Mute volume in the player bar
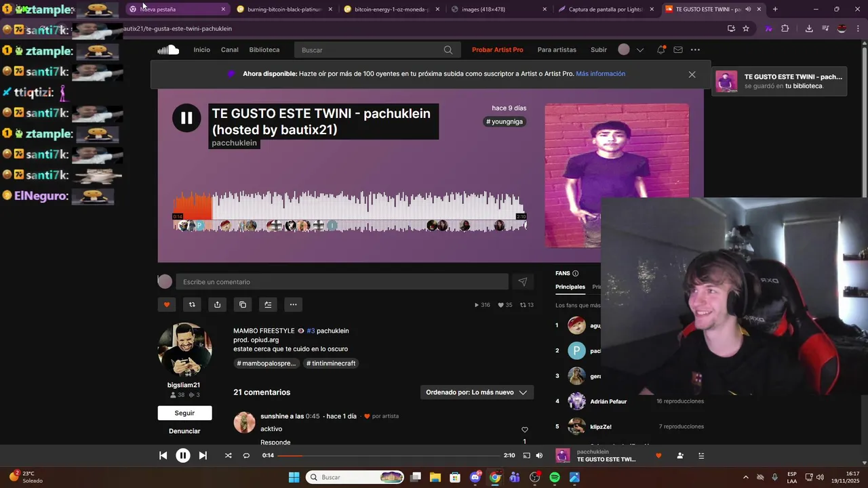 [x=539, y=455]
